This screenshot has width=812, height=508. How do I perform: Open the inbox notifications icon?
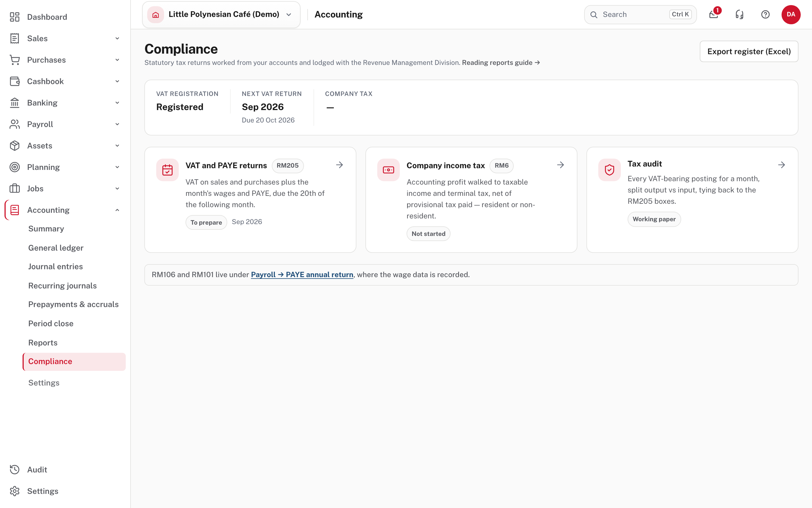point(713,14)
